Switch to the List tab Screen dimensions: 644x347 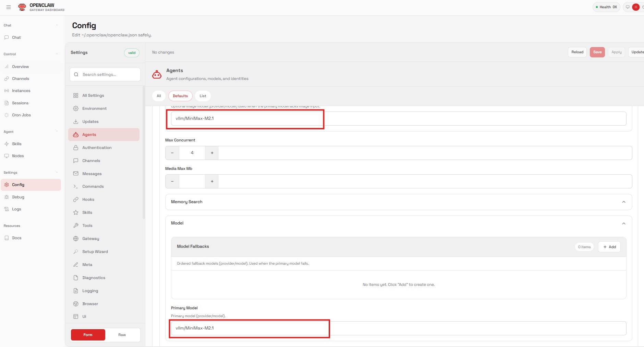tap(203, 96)
